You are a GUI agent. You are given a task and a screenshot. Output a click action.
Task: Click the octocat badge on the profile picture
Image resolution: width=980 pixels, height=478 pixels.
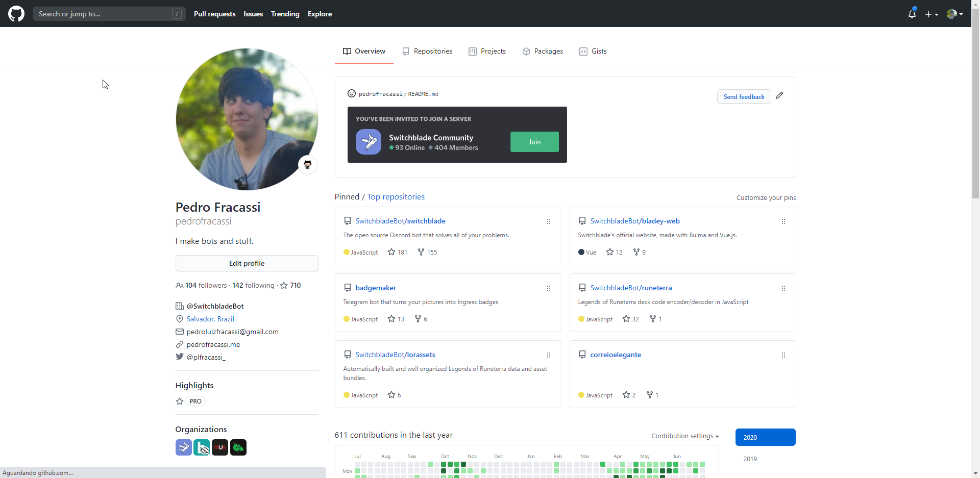[307, 164]
